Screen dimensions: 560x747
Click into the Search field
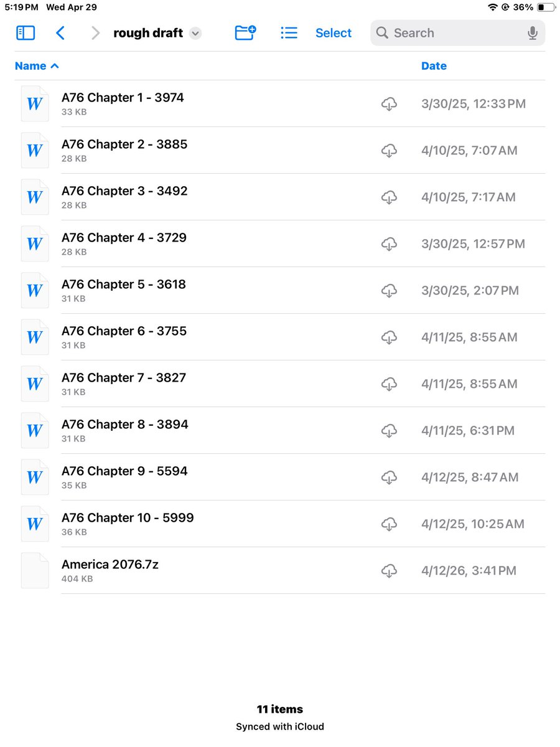[457, 33]
